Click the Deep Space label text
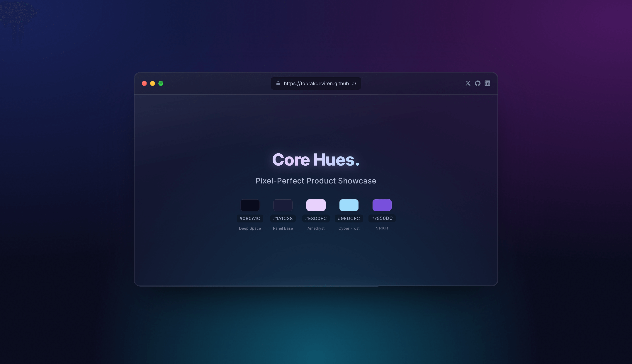The height and width of the screenshot is (364, 632). [x=250, y=228]
